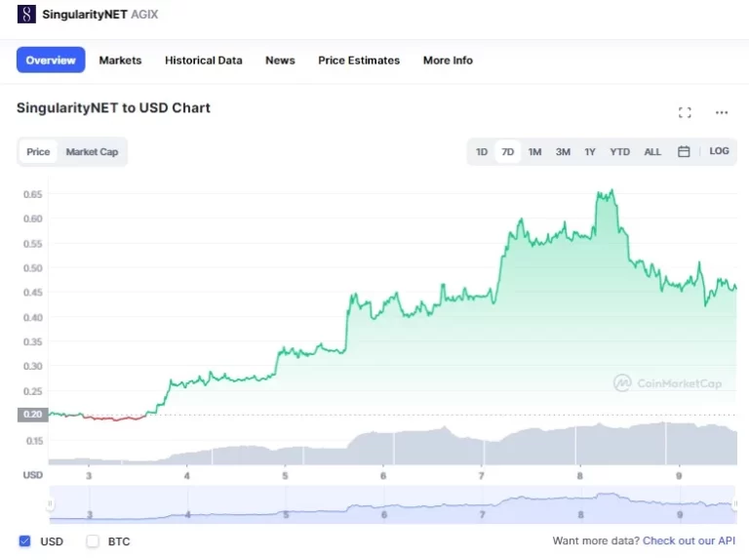Click the 0.55 y-axis label
This screenshot has width=749, height=560.
(33, 244)
